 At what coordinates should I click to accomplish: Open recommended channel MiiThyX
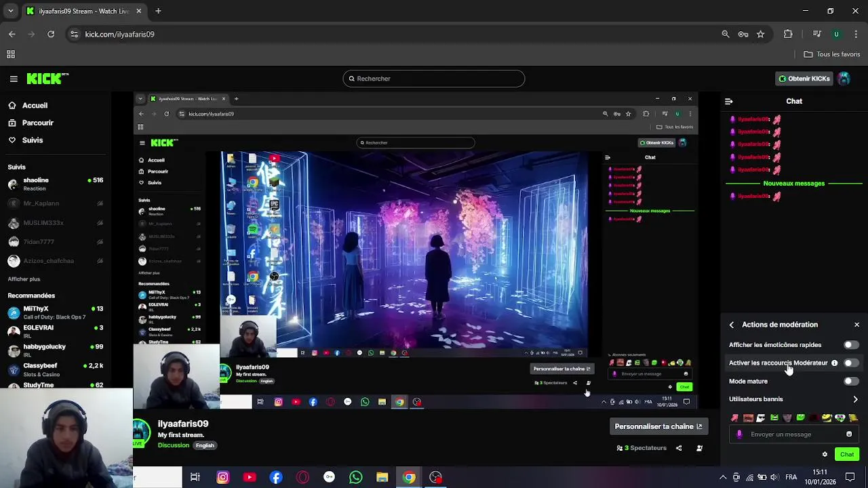54,312
